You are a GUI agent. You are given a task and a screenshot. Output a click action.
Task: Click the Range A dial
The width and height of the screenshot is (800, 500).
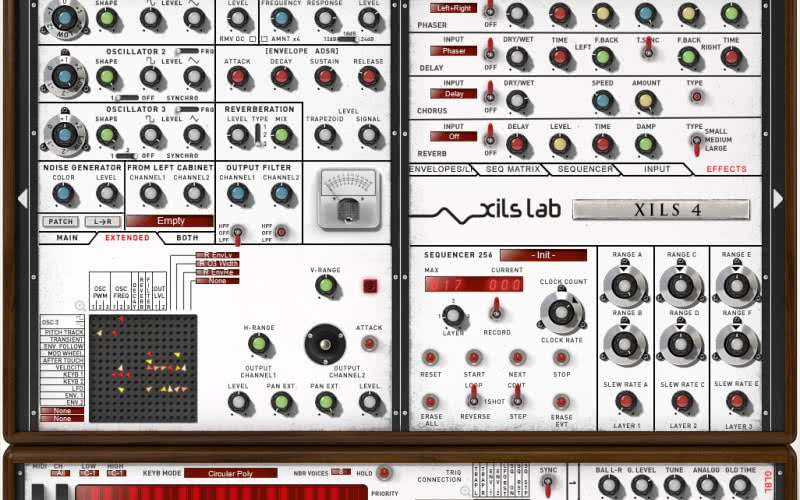click(624, 285)
